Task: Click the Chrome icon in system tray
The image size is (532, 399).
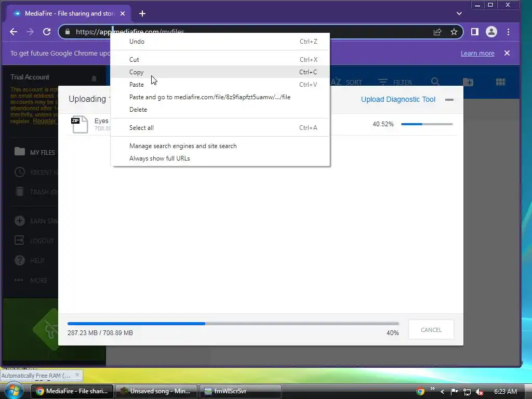Action: pyautogui.click(x=420, y=392)
